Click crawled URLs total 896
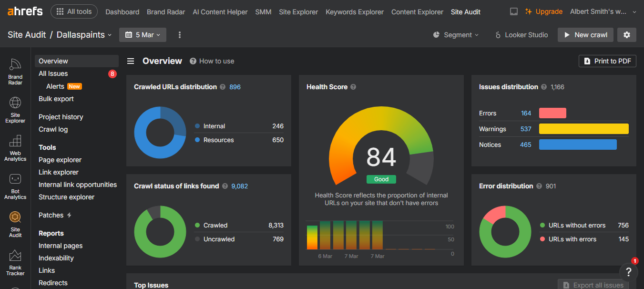Image resolution: width=644 pixels, height=289 pixels. click(x=235, y=87)
